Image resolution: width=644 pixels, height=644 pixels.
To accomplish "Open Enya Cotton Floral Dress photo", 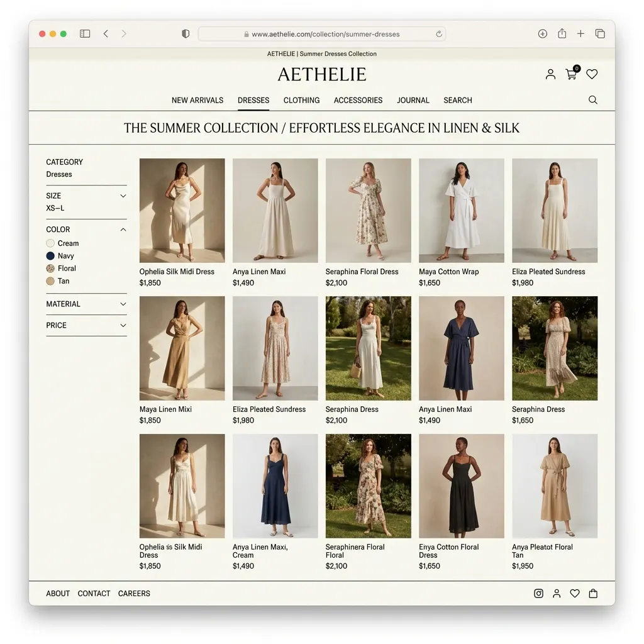I will 462,486.
